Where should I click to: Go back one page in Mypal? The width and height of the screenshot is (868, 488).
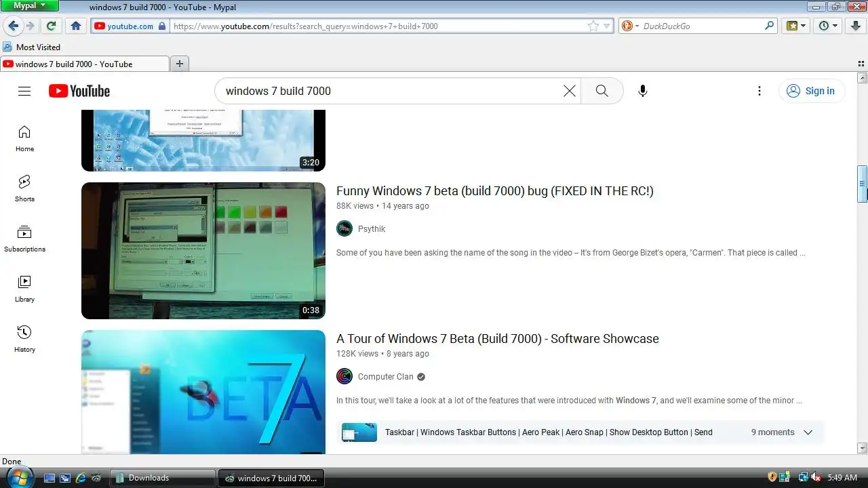tap(12, 26)
